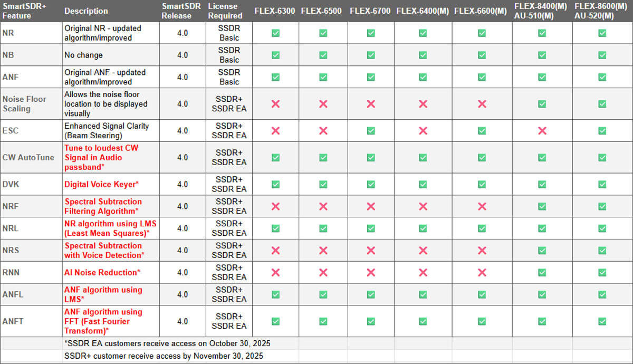The height and width of the screenshot is (364, 633).
Task: Click the 'Enhanced Signal Clarity (Beam Steering)' description
Action: pos(107,130)
